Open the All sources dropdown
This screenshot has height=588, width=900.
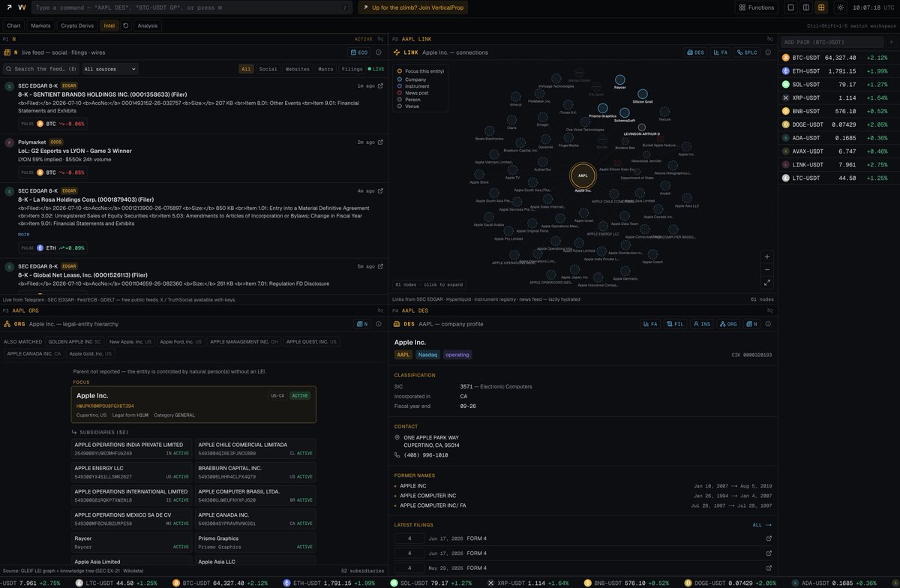tap(109, 69)
